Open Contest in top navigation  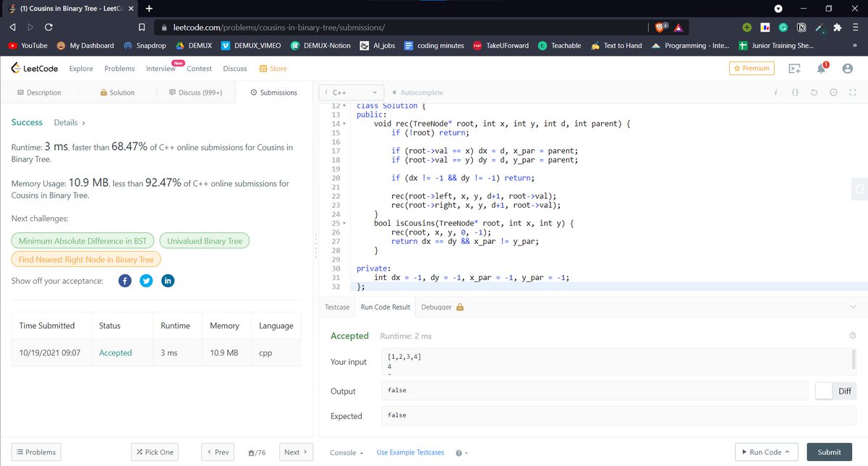tap(200, 69)
